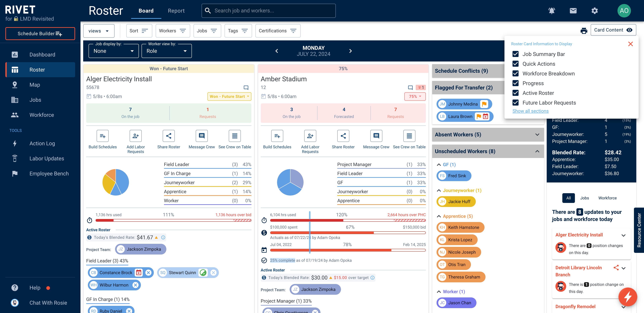Remove Wilbur Harmon from roster

[135, 285]
